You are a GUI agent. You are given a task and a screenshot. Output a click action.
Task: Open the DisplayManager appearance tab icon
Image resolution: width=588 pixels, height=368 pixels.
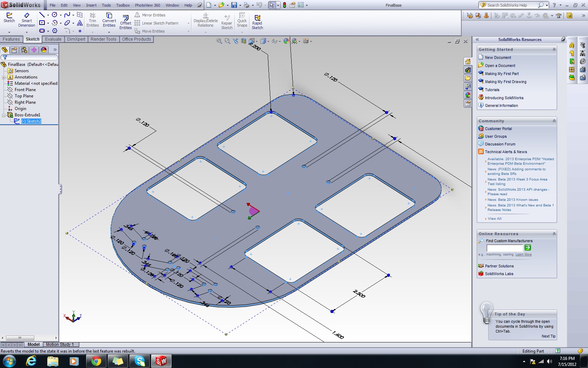tap(44, 50)
